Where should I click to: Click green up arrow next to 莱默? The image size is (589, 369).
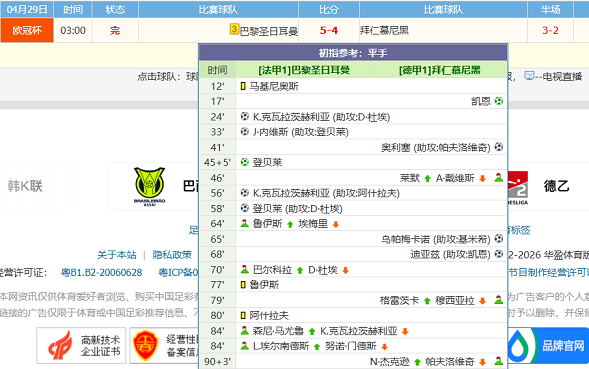pos(427,178)
